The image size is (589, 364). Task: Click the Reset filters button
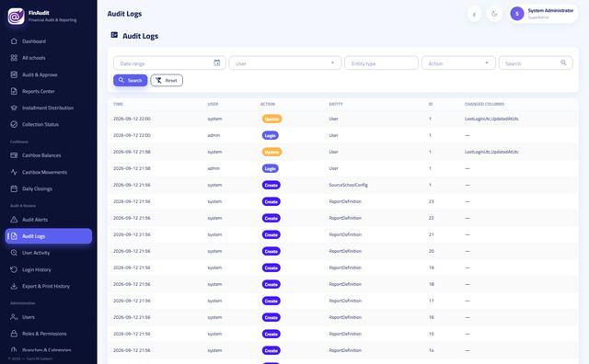pos(167,80)
